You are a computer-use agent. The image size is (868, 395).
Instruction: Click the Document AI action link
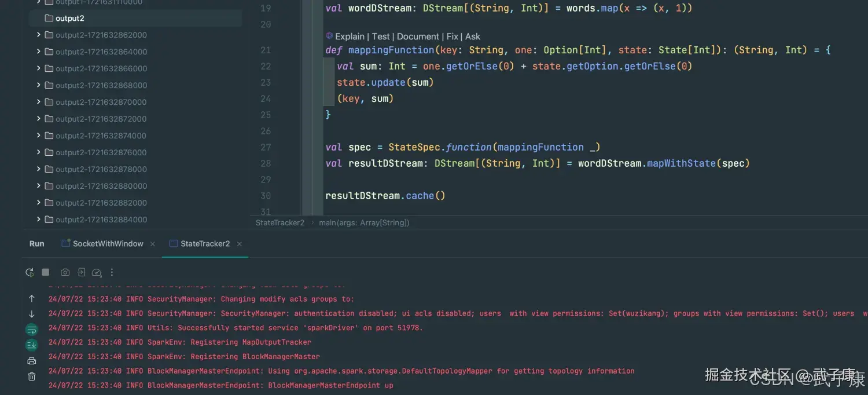tap(418, 36)
